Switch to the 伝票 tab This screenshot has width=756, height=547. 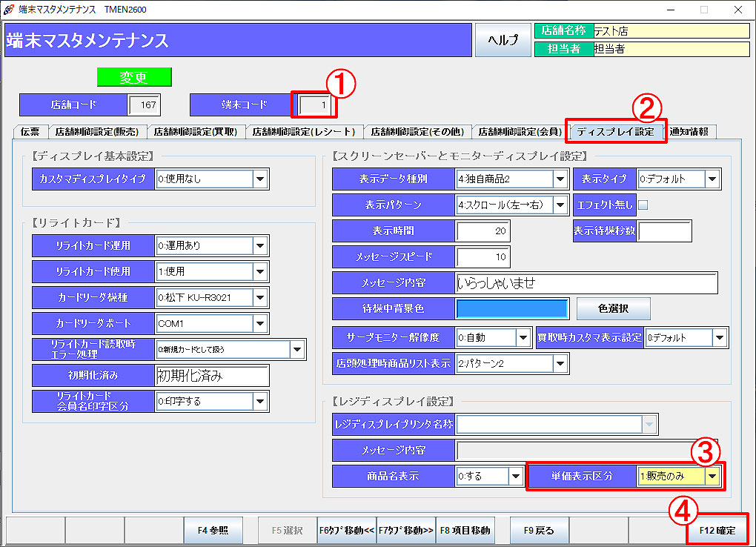point(30,130)
